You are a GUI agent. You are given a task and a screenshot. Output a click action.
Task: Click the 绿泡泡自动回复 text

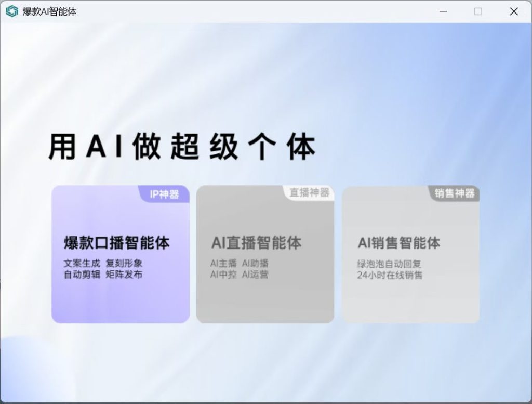[x=389, y=264]
